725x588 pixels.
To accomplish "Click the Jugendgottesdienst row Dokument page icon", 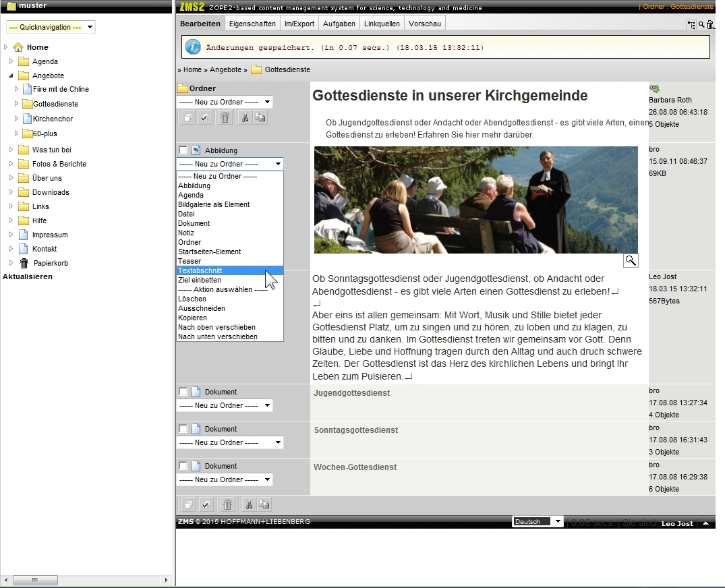I will tap(196, 392).
